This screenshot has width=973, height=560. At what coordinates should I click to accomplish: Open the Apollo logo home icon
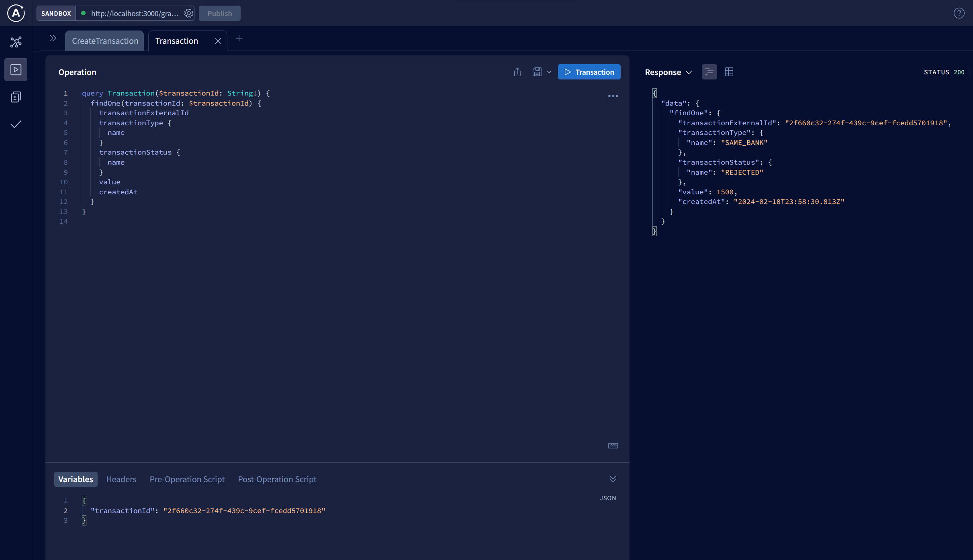[x=16, y=13]
